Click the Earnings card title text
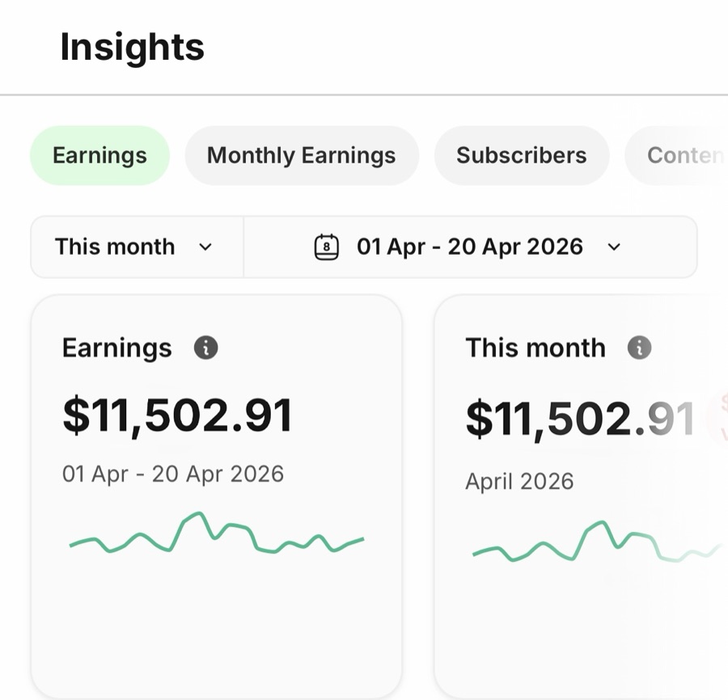Screen dimensions: 728x700 [117, 348]
